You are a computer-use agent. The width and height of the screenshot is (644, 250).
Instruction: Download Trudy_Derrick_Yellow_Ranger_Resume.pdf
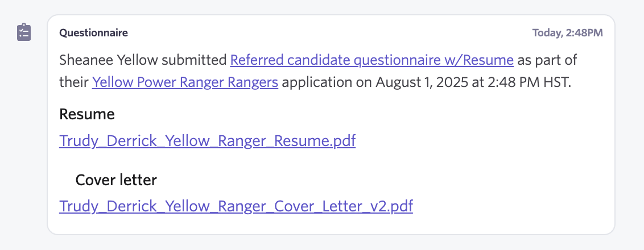[x=208, y=141]
